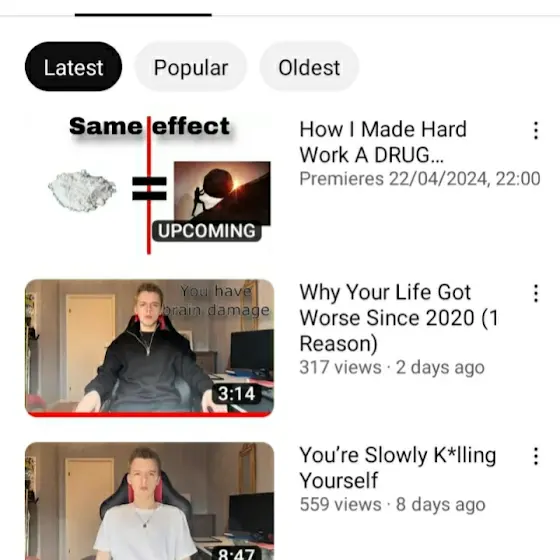Tap the 3:14 duration badge
This screenshot has width=560, height=560.
[236, 394]
